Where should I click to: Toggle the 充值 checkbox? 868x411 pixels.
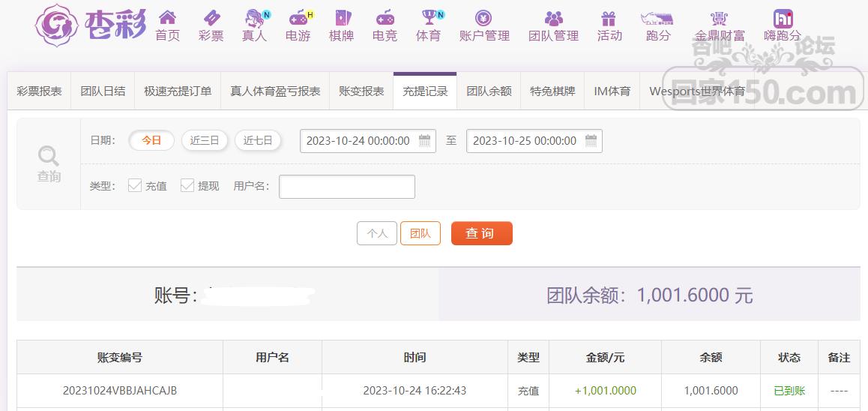pos(134,185)
